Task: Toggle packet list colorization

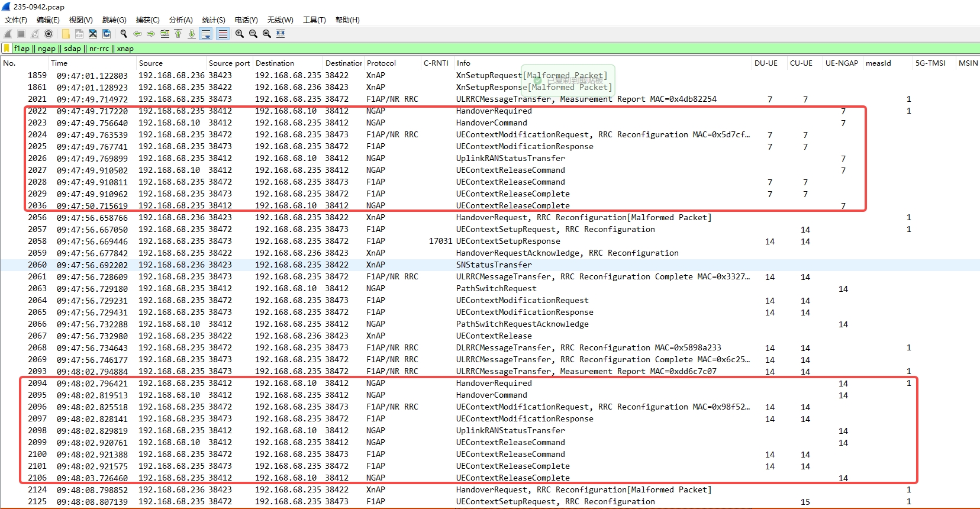Action: tap(223, 34)
